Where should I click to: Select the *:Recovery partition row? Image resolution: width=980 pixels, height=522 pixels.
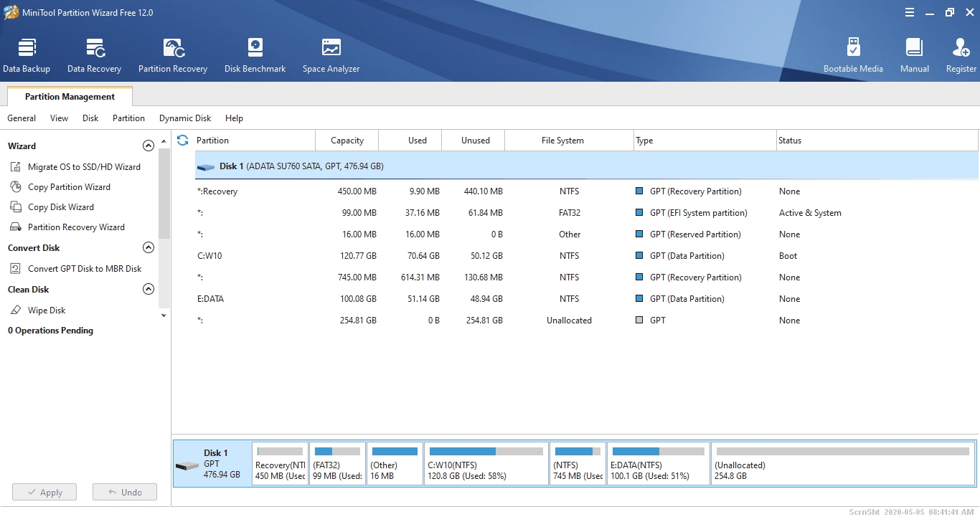[x=586, y=191]
